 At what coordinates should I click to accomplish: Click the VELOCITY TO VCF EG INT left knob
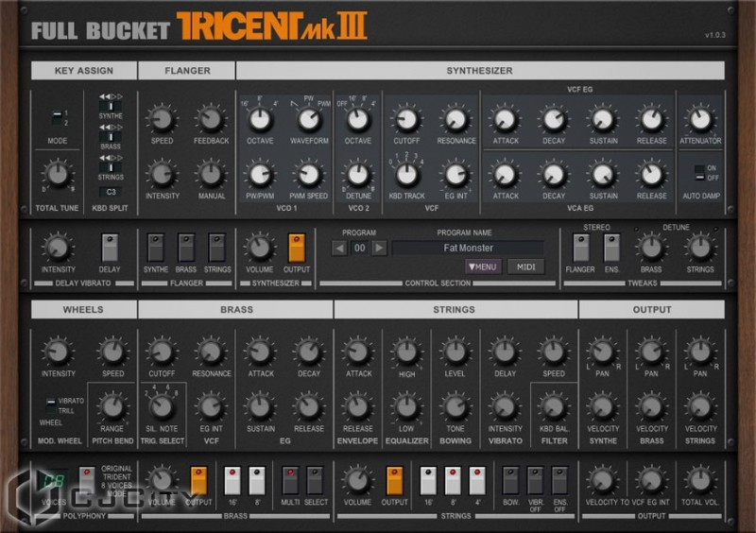(602, 480)
